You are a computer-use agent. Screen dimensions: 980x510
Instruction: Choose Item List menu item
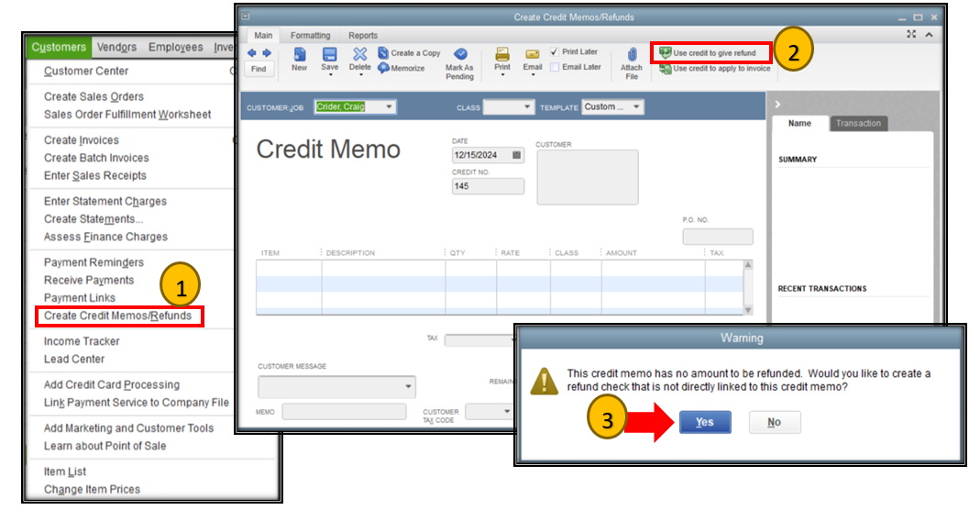[x=65, y=471]
